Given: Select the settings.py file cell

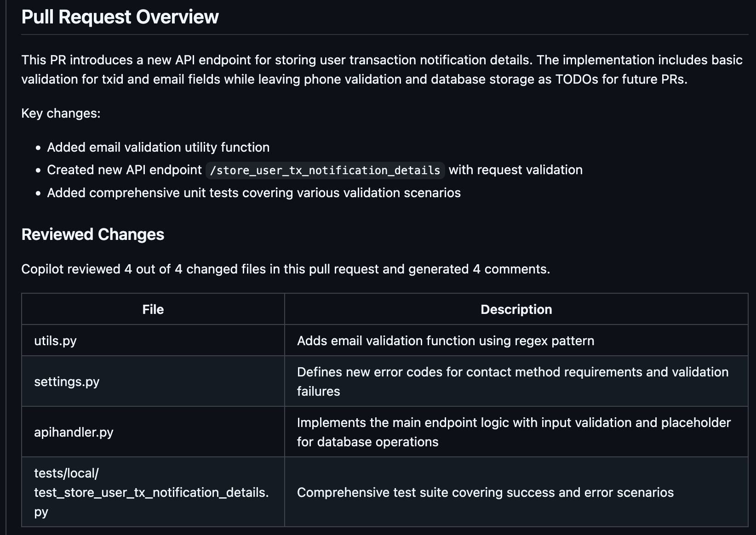Looking at the screenshot, I should coord(67,381).
